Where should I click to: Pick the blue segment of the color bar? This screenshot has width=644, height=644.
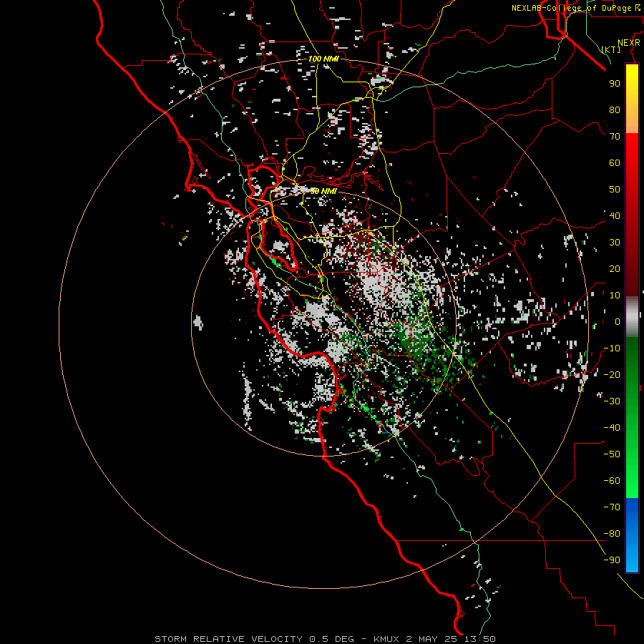[x=632, y=535]
